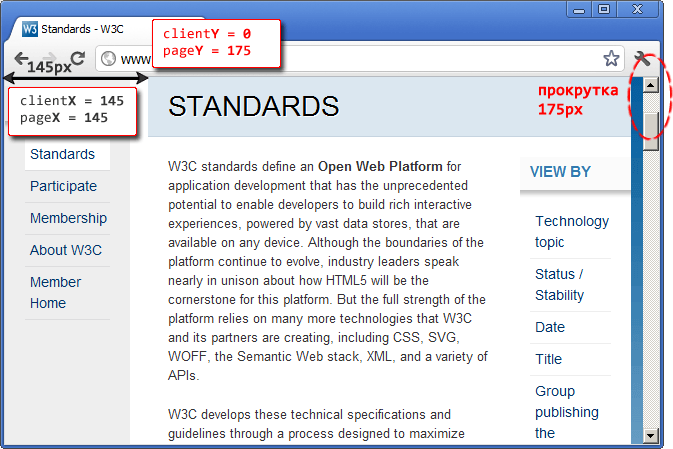View by Status / Stability link
Image resolution: width=673 pixels, height=449 pixels.
[559, 284]
